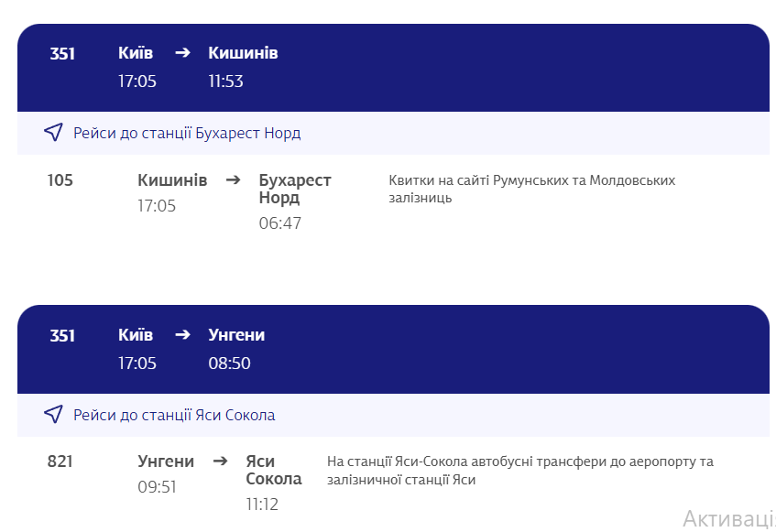The height and width of the screenshot is (532, 776).
Task: Click the arrow between Кишинів and Бухарест Норд
Action: click(234, 180)
